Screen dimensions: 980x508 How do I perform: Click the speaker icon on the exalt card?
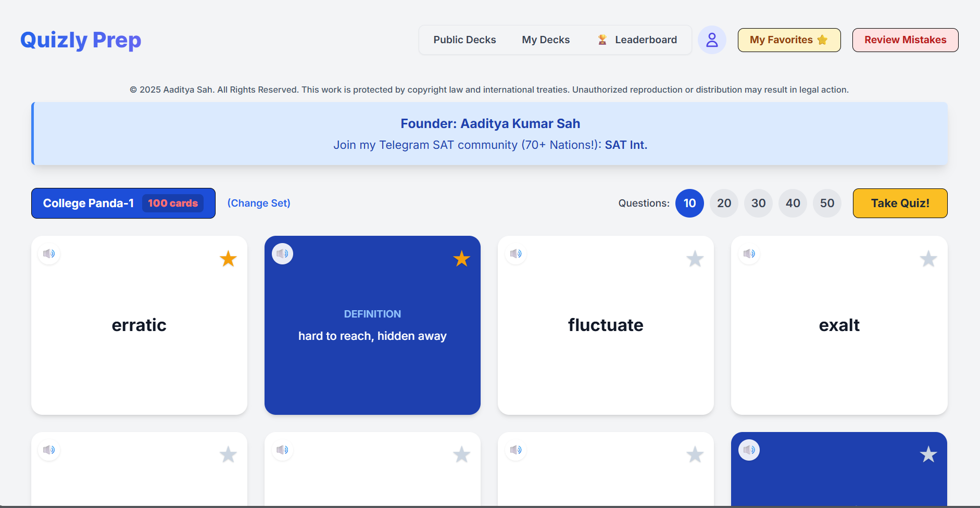749,253
